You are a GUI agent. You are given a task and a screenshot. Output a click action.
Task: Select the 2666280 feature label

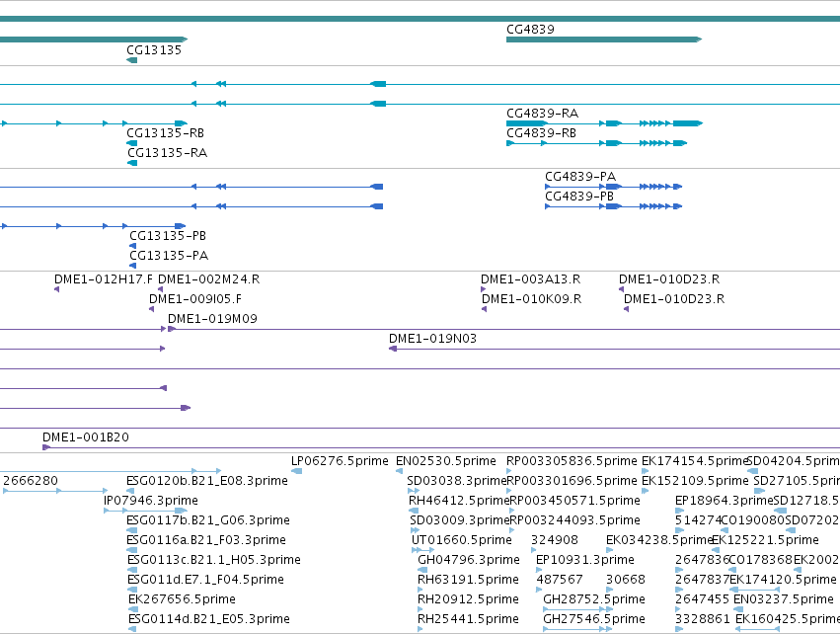pyautogui.click(x=31, y=481)
